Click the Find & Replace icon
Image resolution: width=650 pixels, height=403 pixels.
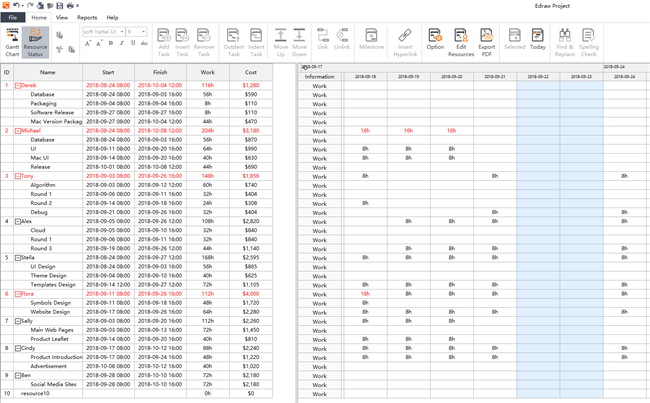pyautogui.click(x=566, y=40)
